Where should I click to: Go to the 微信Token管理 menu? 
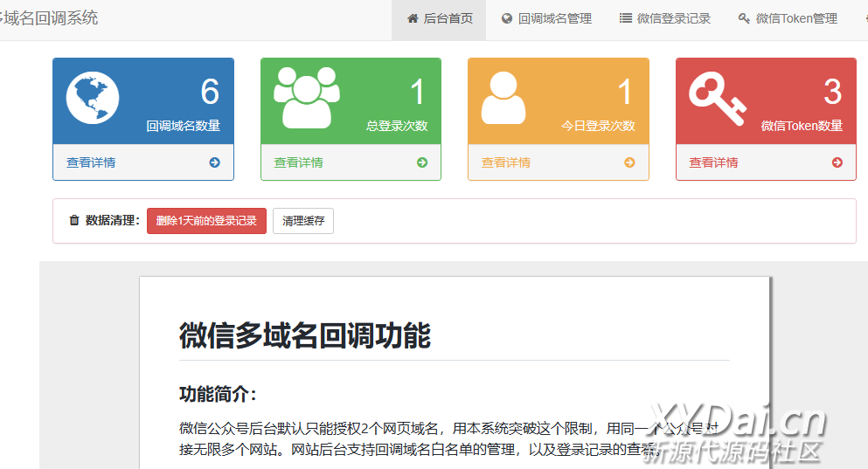point(788,18)
